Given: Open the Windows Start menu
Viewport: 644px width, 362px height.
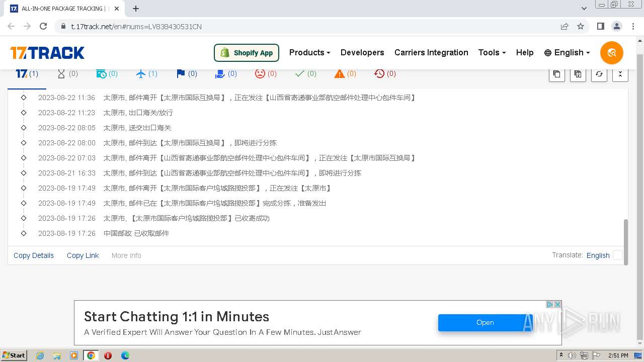Looking at the screenshot, I should pos(14,355).
